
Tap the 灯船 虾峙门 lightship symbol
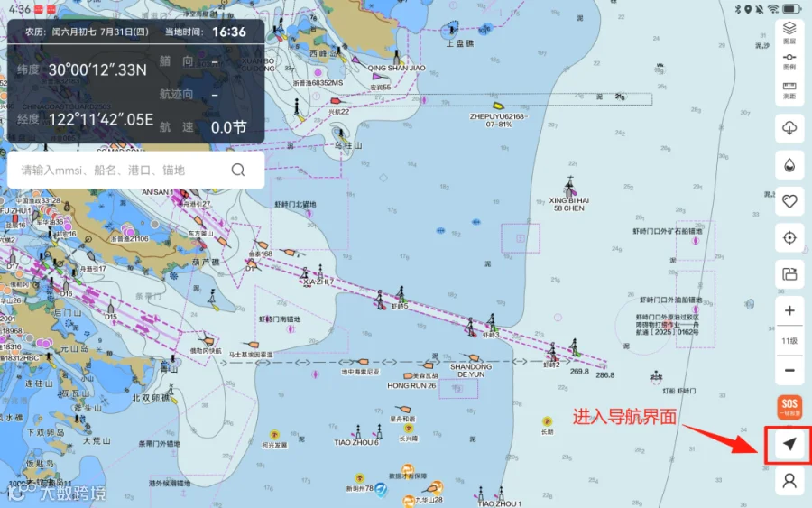pyautogui.click(x=656, y=376)
